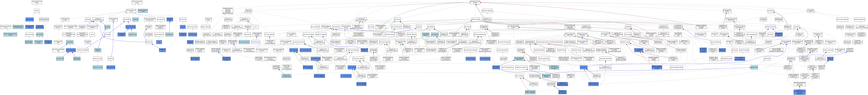Click the molecular_function root node

pos(37,2)
